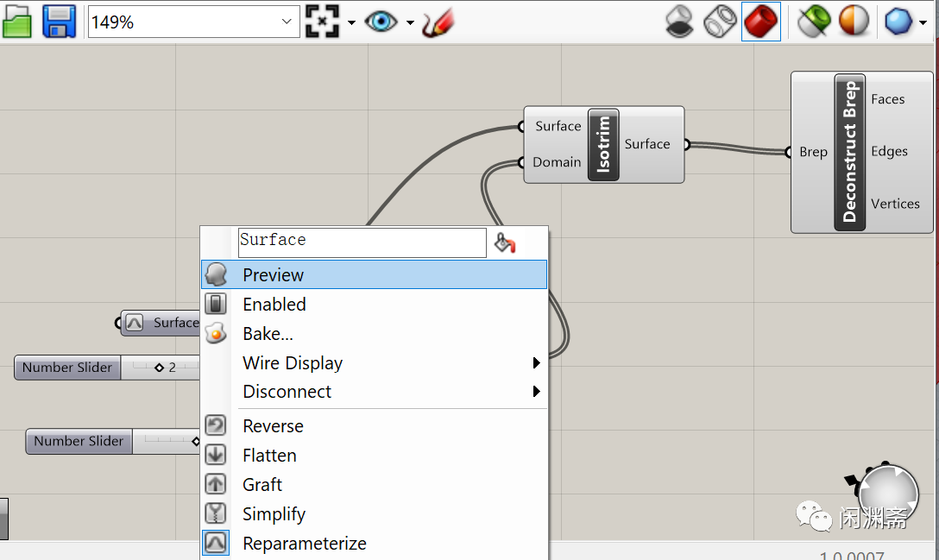Activate the red pencil Sketch tool
Image resolution: width=939 pixels, height=560 pixels.
pos(438,22)
